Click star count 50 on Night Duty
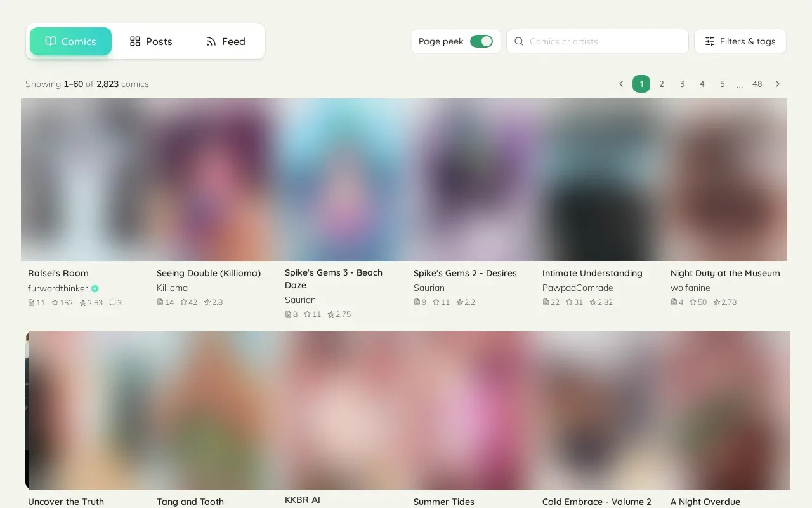 [x=698, y=302]
